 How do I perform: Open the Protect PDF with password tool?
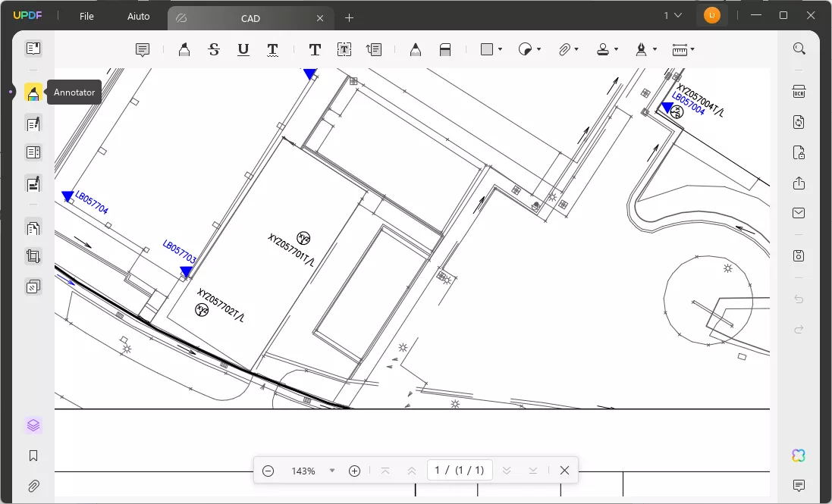(799, 152)
